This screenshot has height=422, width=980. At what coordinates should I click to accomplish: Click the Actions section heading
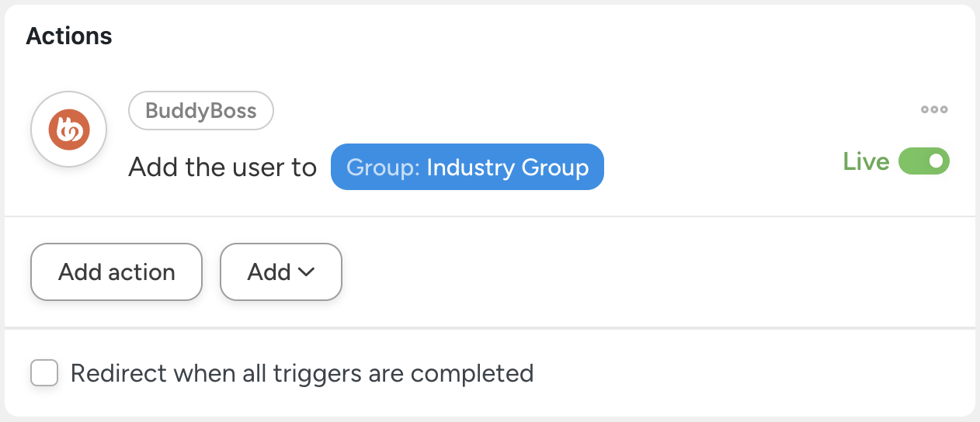(x=69, y=36)
